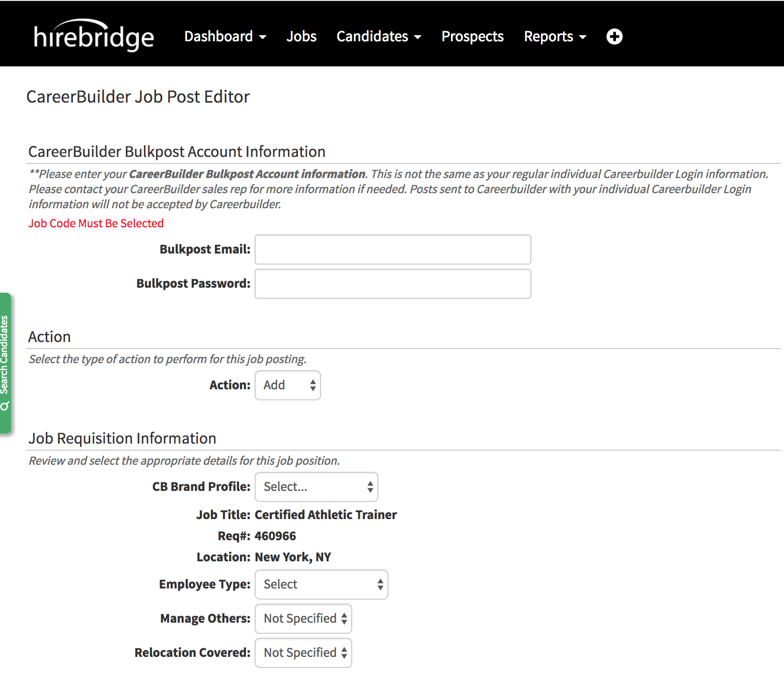Viewport: 784px width, 676px height.
Task: Go to the Jobs page
Action: click(301, 37)
